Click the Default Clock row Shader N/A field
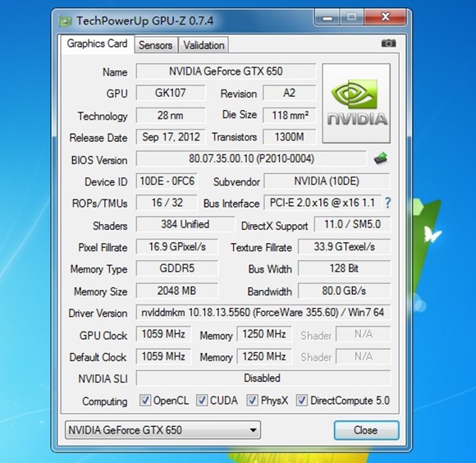Screen dimensions: 476x463 pyautogui.click(x=364, y=356)
